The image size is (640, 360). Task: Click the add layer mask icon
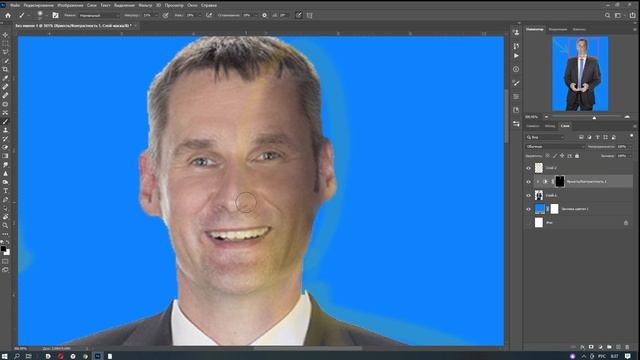click(x=591, y=347)
